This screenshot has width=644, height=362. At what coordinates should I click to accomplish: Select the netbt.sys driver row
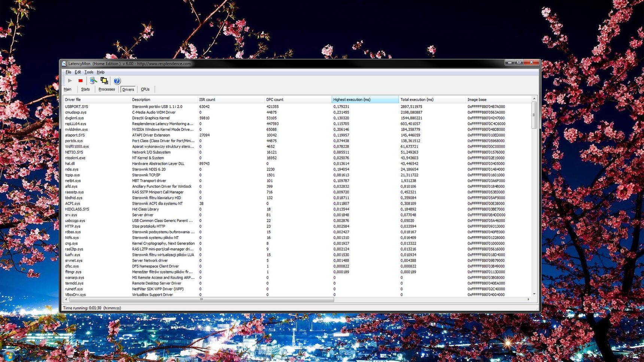pos(297,181)
